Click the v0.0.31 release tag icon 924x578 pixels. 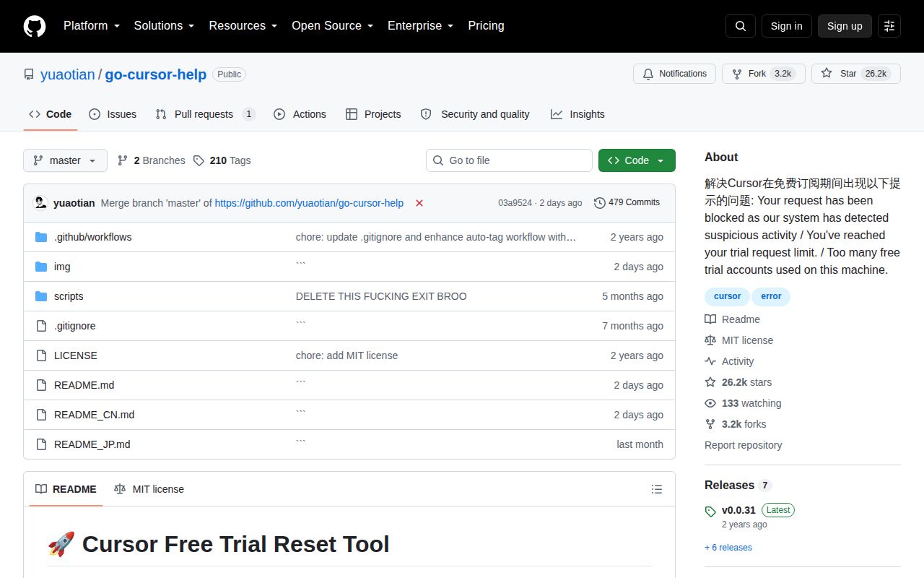[x=710, y=512]
